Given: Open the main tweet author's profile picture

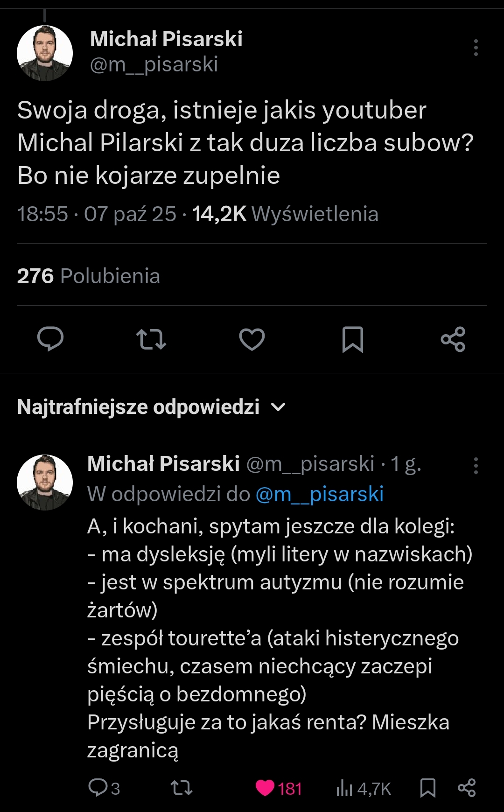Looking at the screenshot, I should tap(45, 53).
